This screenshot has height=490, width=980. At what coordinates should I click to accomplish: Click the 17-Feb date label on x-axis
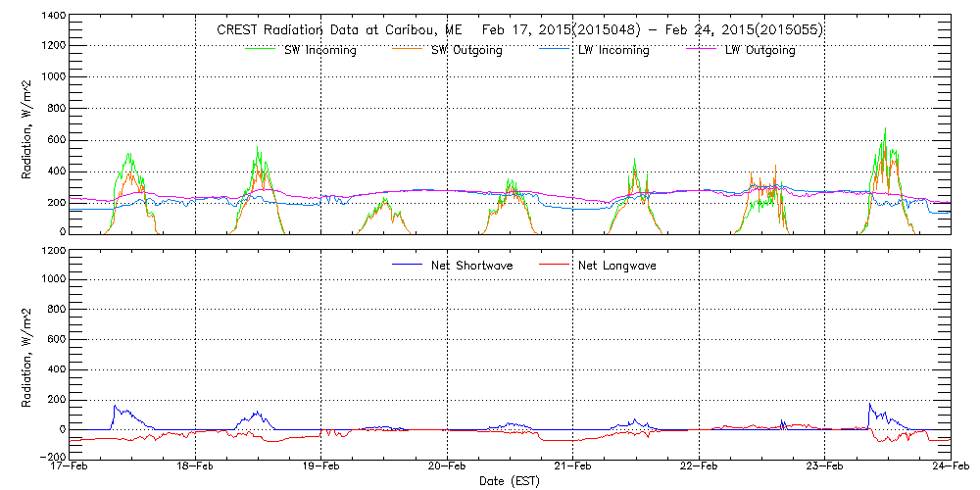click(x=71, y=468)
